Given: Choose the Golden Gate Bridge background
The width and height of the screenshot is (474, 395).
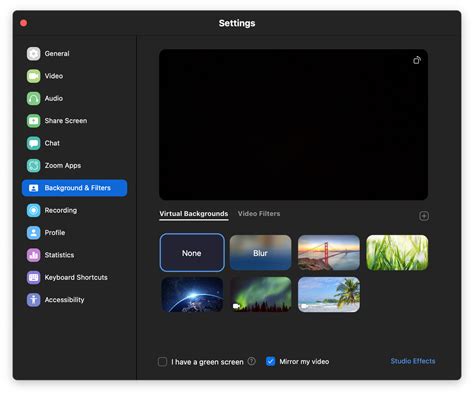Looking at the screenshot, I should tap(329, 253).
